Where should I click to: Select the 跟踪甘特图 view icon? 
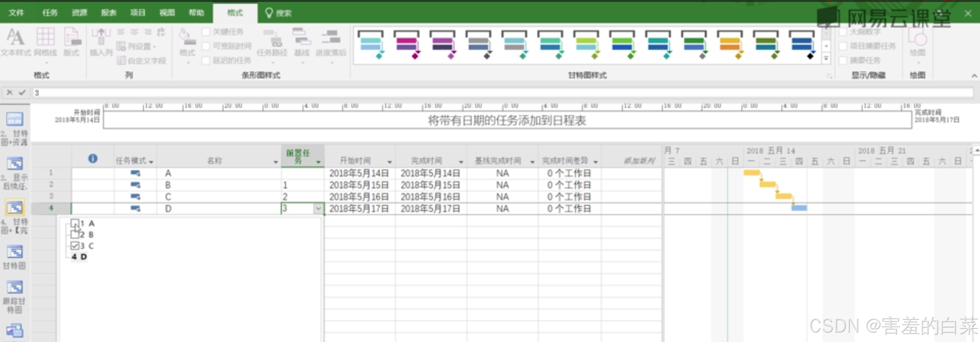[15, 287]
